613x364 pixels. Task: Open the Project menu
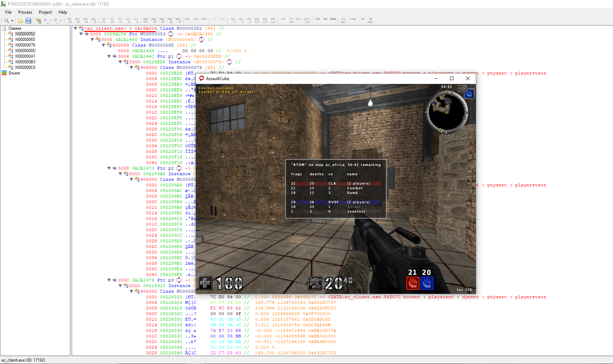click(x=45, y=12)
